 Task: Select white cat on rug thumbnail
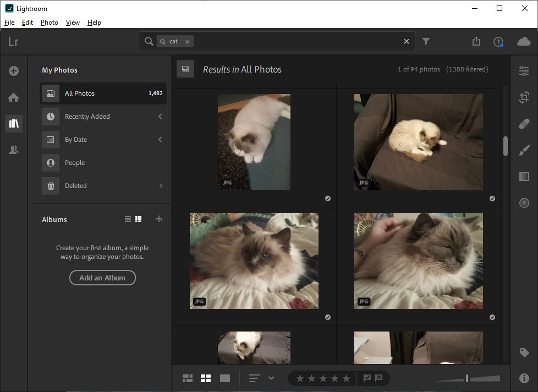[254, 142]
